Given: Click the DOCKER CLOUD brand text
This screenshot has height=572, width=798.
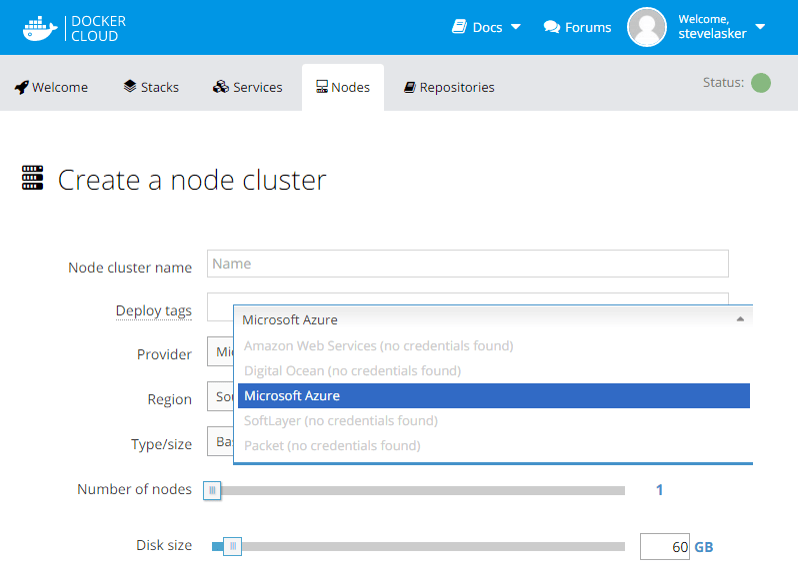Looking at the screenshot, I should coord(98,28).
